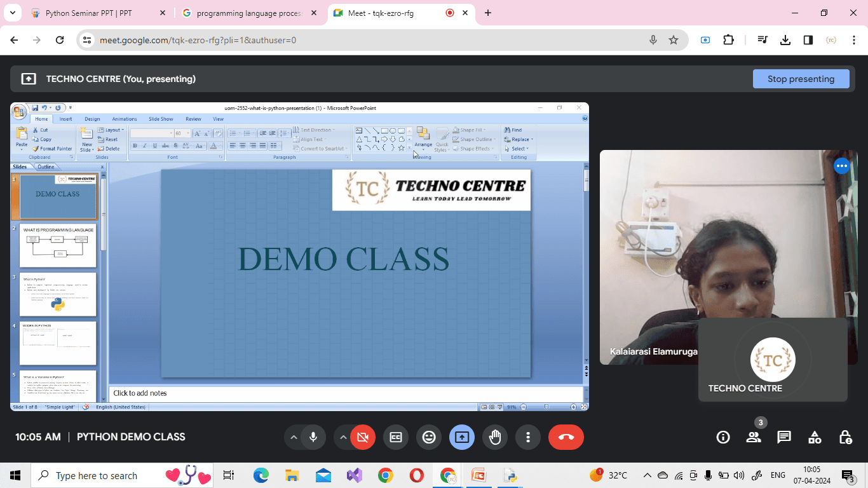The image size is (868, 488).
Task: Switch to programming language Google search tab
Action: (249, 13)
